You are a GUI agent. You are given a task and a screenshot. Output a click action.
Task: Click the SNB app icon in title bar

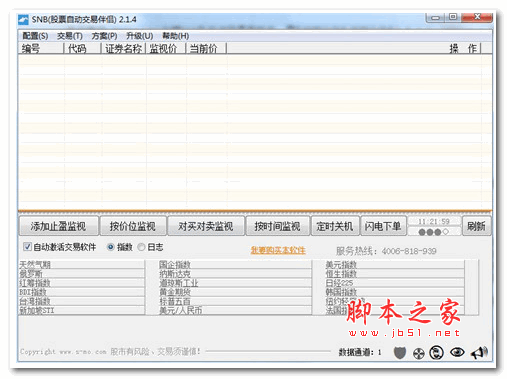pyautogui.click(x=23, y=20)
